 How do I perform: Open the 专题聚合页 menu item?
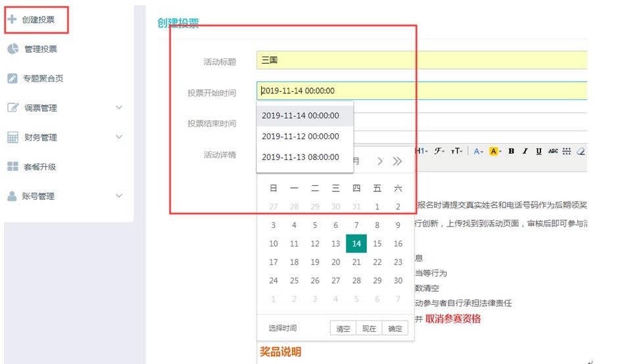click(x=43, y=79)
